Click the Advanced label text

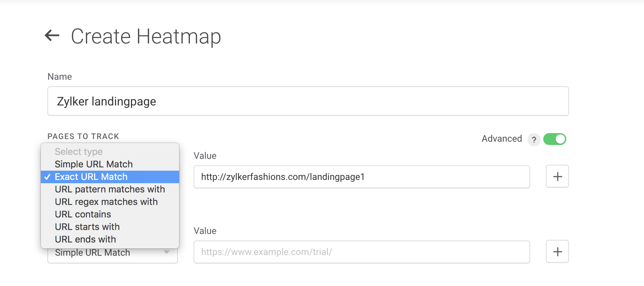click(x=501, y=139)
